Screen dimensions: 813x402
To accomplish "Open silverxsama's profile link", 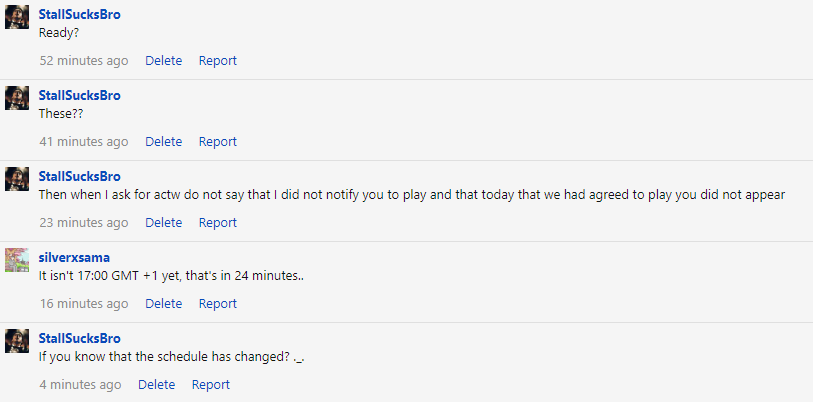I will point(74,257).
